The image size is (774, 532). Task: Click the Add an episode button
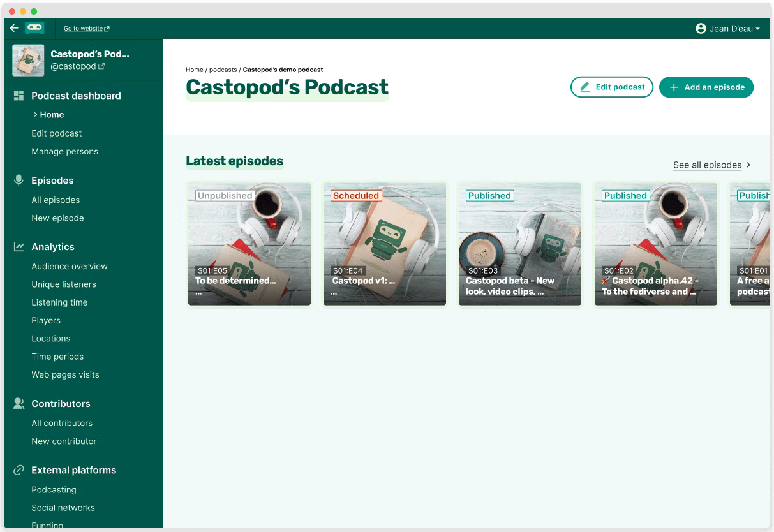click(x=706, y=87)
